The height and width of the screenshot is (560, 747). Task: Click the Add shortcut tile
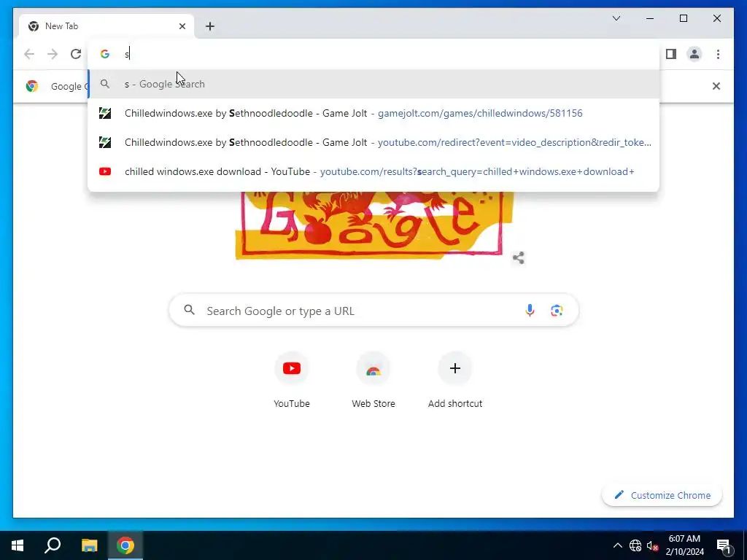(455, 380)
